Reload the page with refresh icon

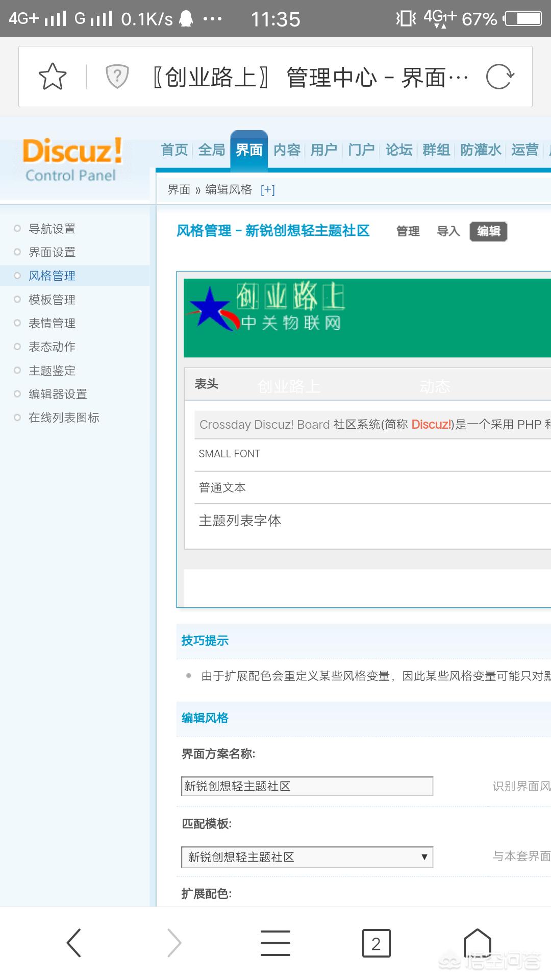coord(500,77)
